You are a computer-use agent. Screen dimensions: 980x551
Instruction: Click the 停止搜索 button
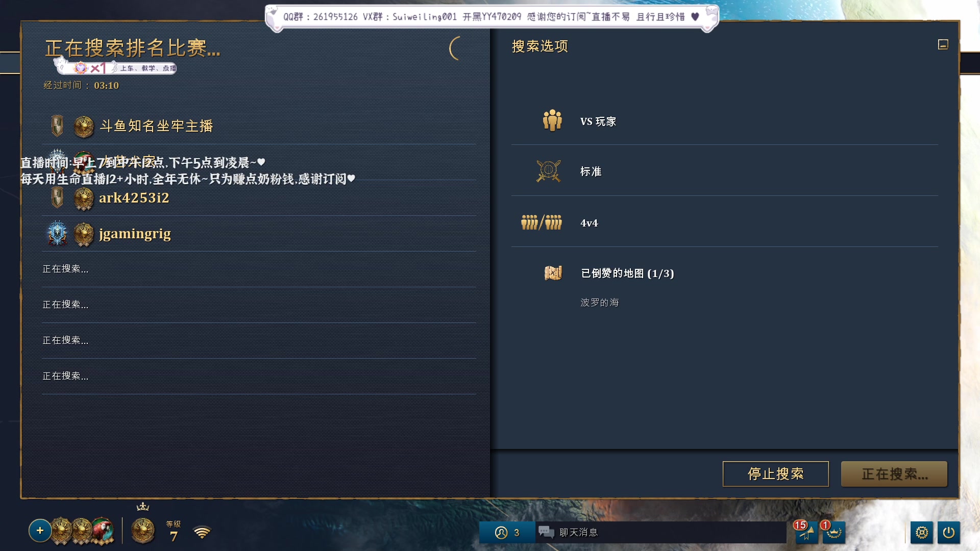click(775, 474)
